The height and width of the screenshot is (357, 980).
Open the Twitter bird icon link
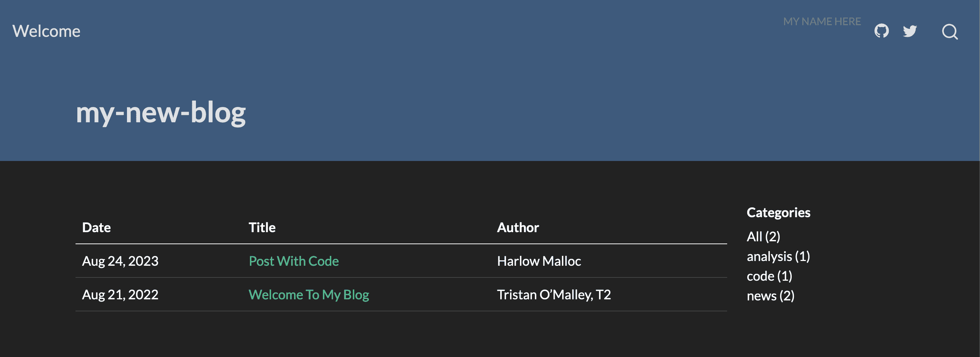(x=910, y=31)
